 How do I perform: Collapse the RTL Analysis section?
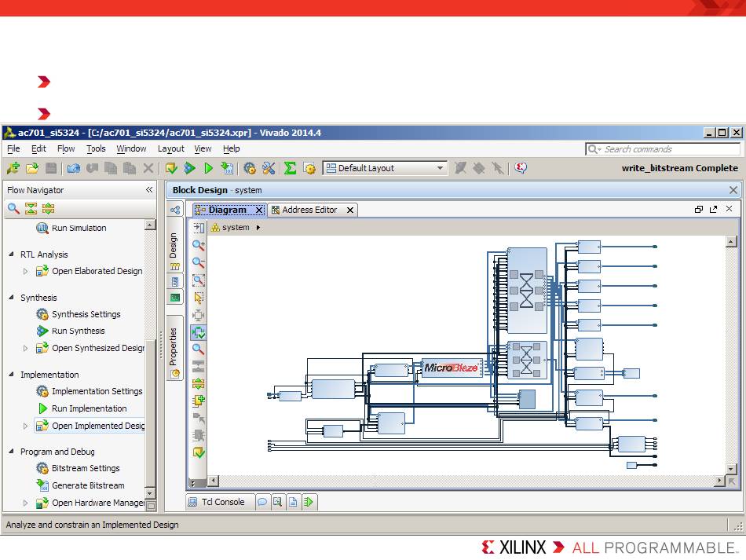[x=12, y=254]
